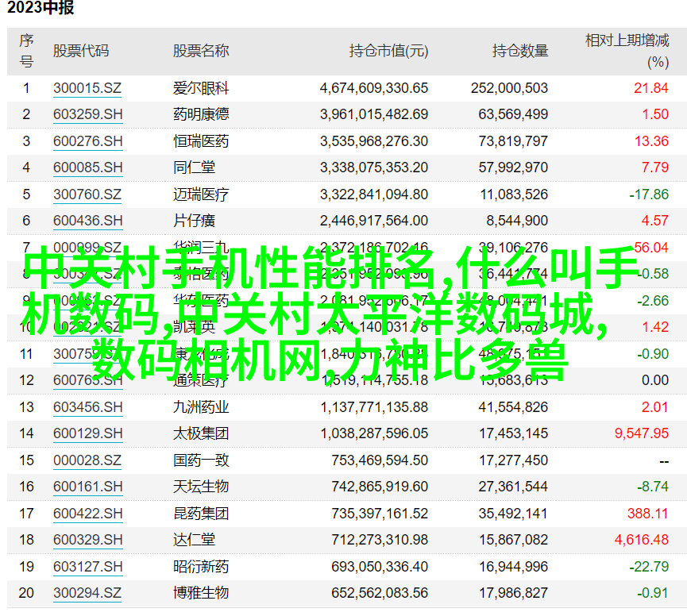The image size is (687, 616).
Task: Select stock name 迈瑞医疗
Action: (201, 194)
